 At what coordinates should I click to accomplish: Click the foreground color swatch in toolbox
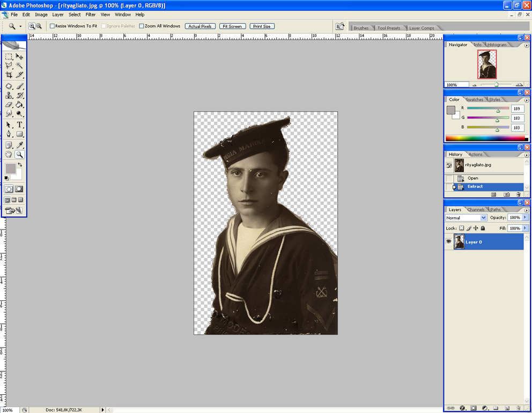click(10, 169)
